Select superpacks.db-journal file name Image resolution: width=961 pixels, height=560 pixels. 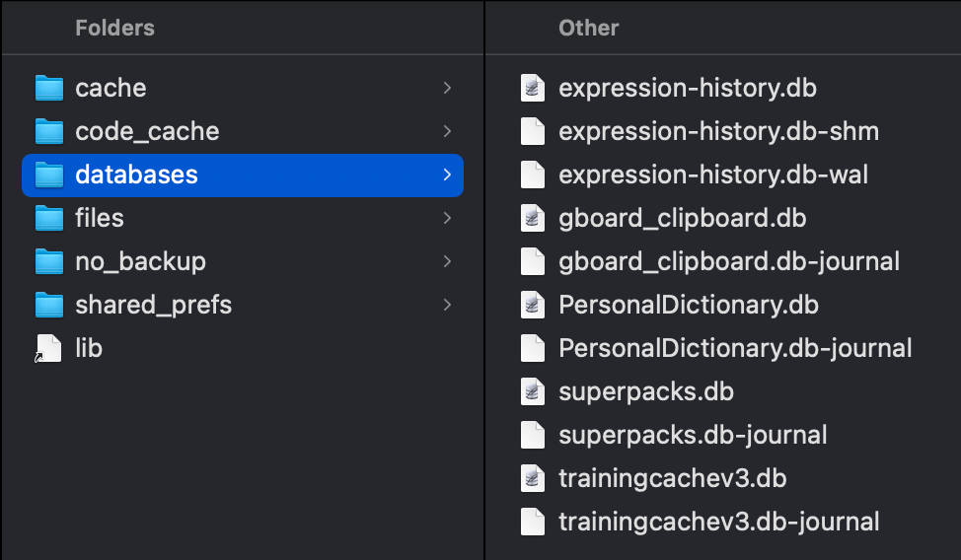click(x=693, y=435)
